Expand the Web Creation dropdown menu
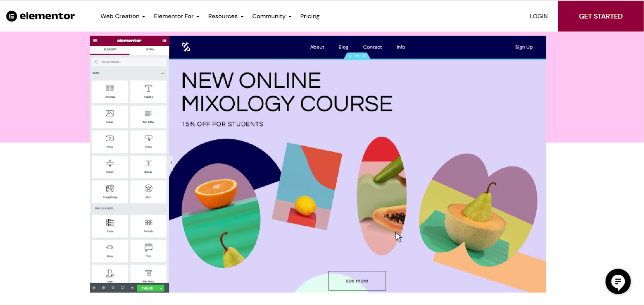Viewport: 644px width, 305px height. [123, 16]
